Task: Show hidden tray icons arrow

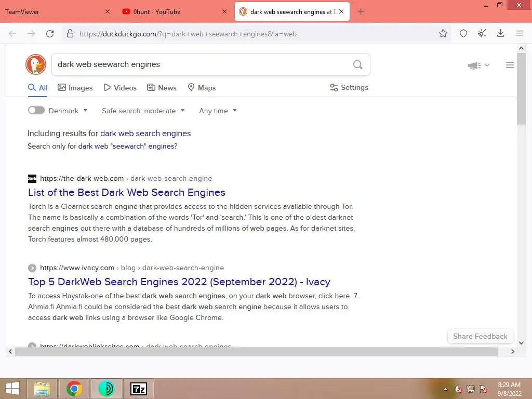Action: point(445,389)
